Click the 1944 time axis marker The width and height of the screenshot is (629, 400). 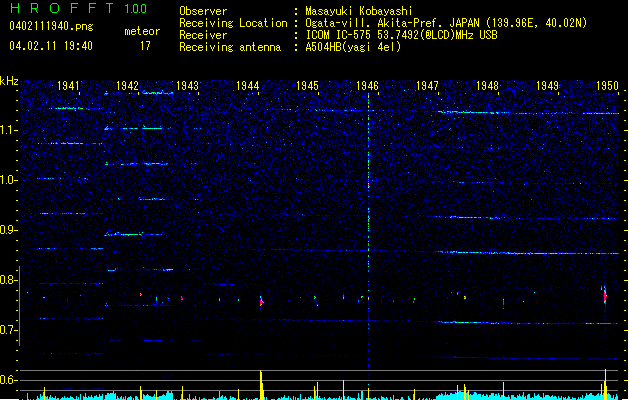click(248, 85)
